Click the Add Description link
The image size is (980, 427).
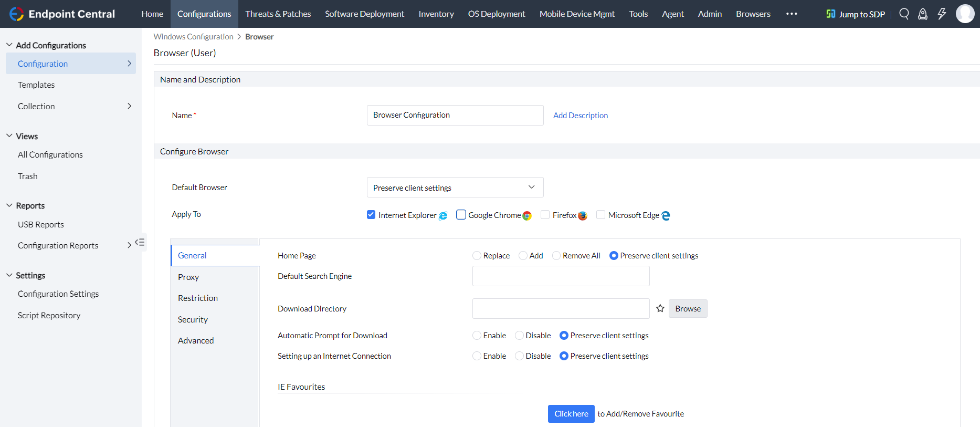point(580,116)
